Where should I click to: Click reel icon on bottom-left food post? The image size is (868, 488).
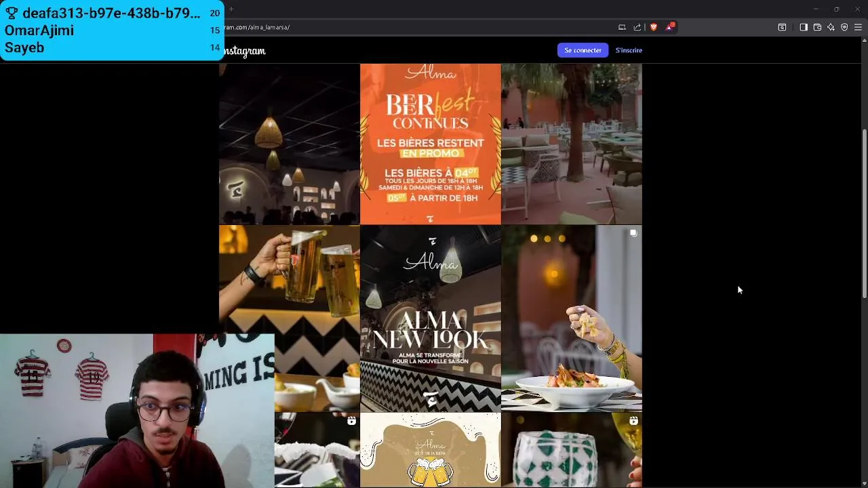[x=351, y=421]
